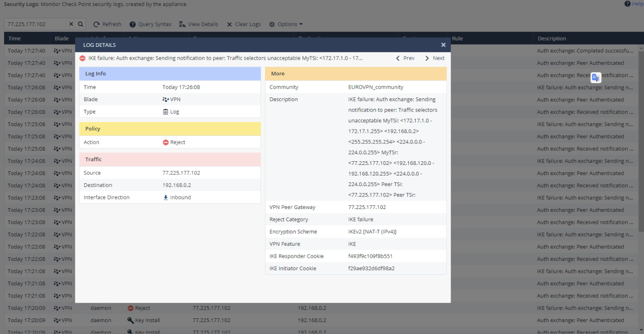644x334 pixels.
Task: Click the search magnifier icon
Action: [80, 24]
